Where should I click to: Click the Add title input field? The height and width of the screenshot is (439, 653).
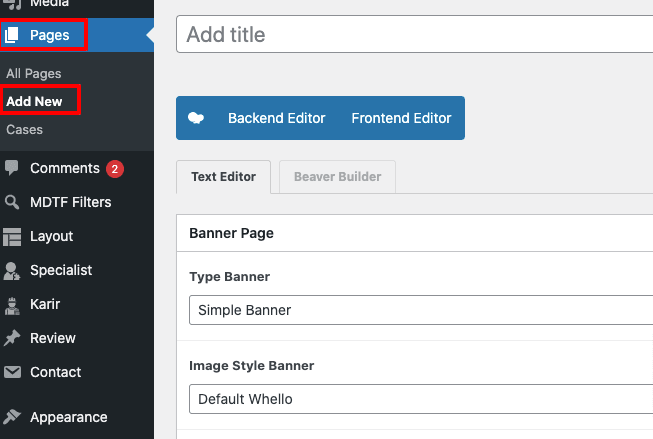point(415,35)
